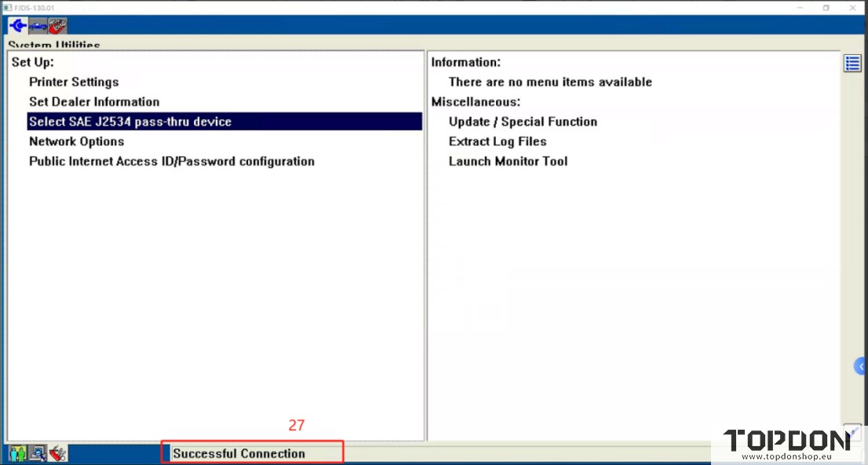Select the blue back arrow icon
This screenshot has height=465, width=868.
[x=16, y=25]
